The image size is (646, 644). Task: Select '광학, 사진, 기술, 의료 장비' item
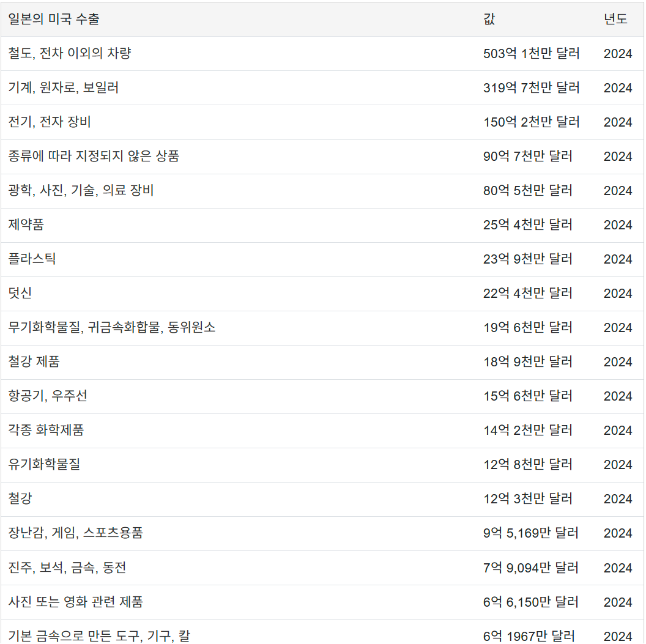[x=81, y=190]
